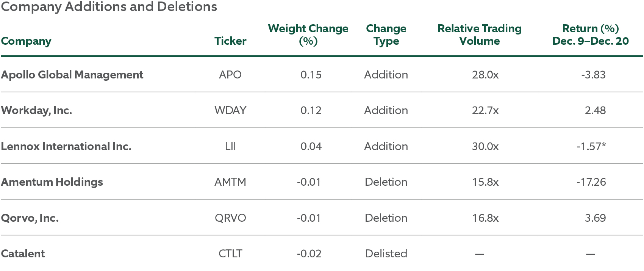Click the APO ticker symbol
This screenshot has width=644, height=271.
(230, 75)
